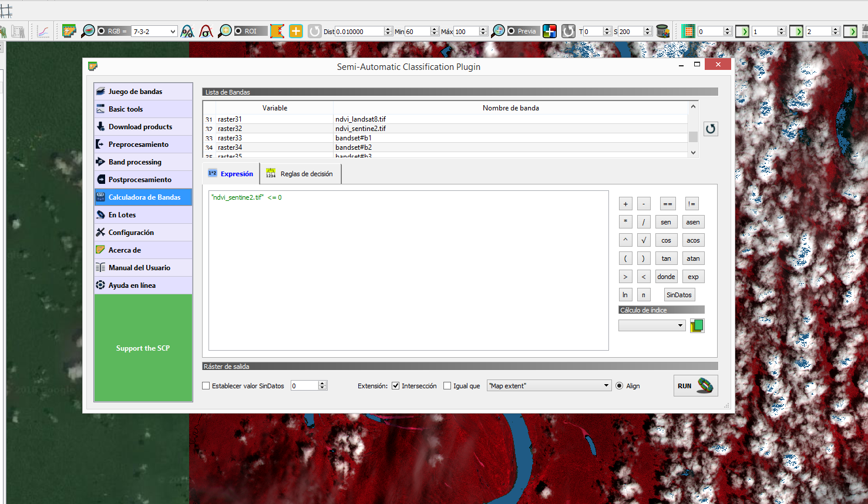This screenshot has height=504, width=868.
Task: Open Ayuda en línea
Action: click(143, 285)
